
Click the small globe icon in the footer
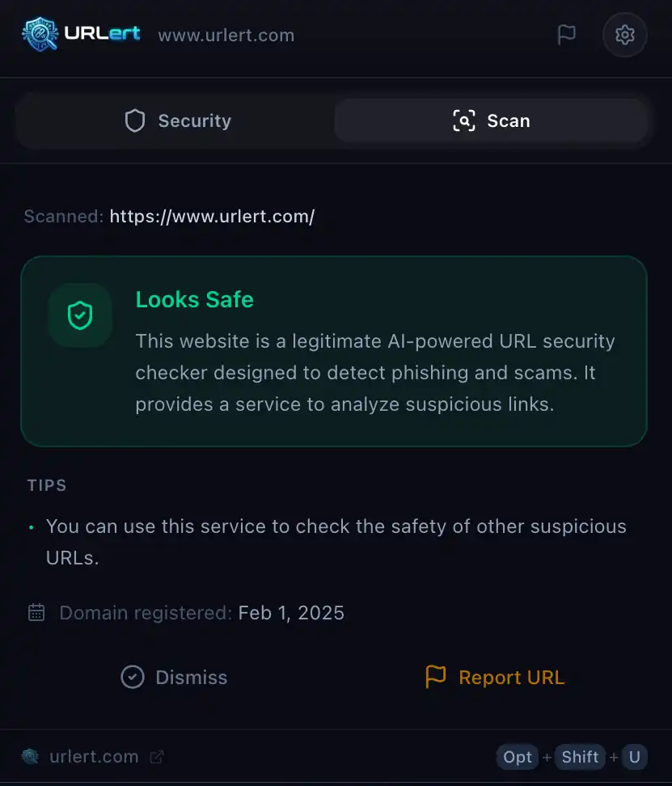(x=30, y=756)
